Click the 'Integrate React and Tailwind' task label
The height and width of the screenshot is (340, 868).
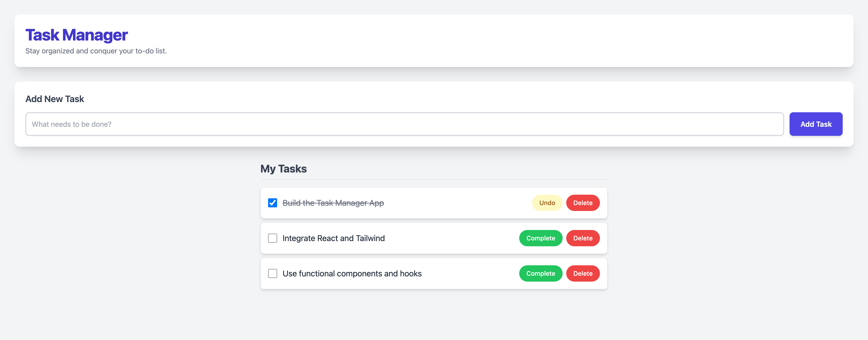point(334,238)
